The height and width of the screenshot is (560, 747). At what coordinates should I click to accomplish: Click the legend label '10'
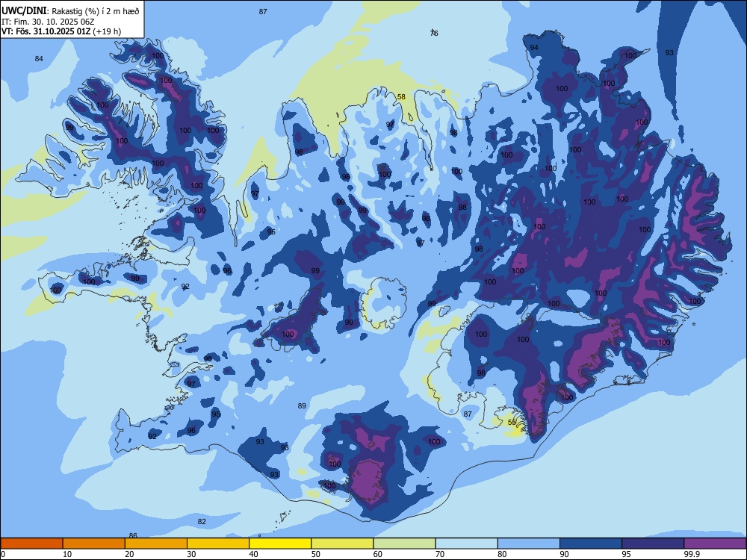tap(67, 554)
